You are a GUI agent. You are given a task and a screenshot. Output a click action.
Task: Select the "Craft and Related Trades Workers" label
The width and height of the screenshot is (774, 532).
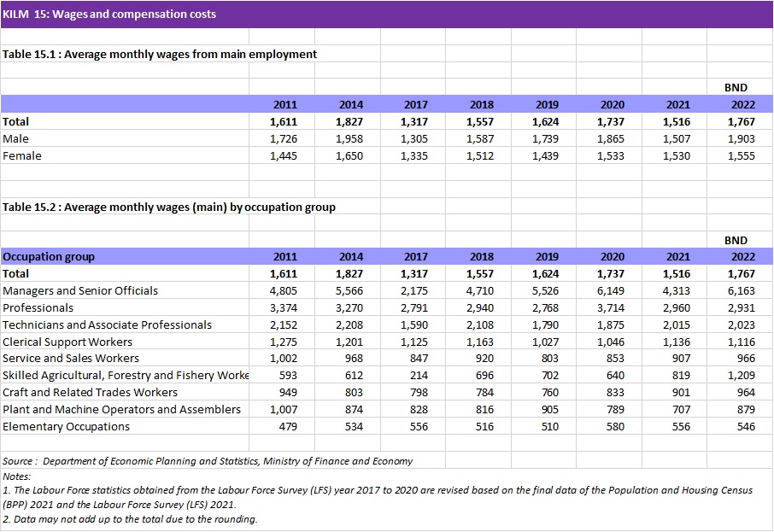tap(91, 392)
